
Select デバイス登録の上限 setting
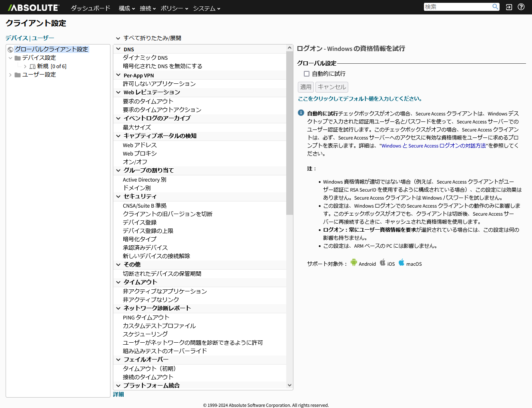[x=148, y=231]
